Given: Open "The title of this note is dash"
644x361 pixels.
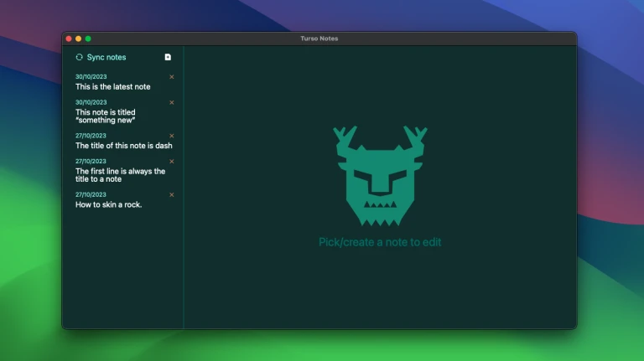Looking at the screenshot, I should coord(124,146).
